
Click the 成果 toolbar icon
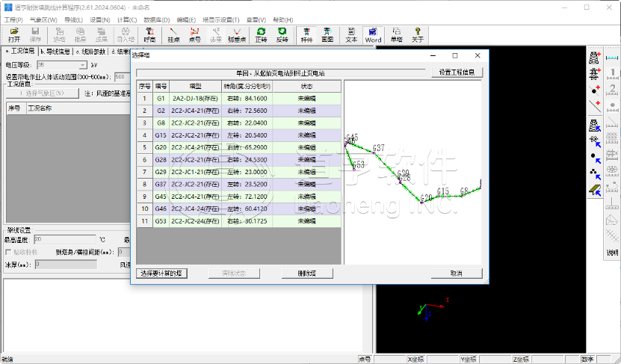[x=102, y=35]
